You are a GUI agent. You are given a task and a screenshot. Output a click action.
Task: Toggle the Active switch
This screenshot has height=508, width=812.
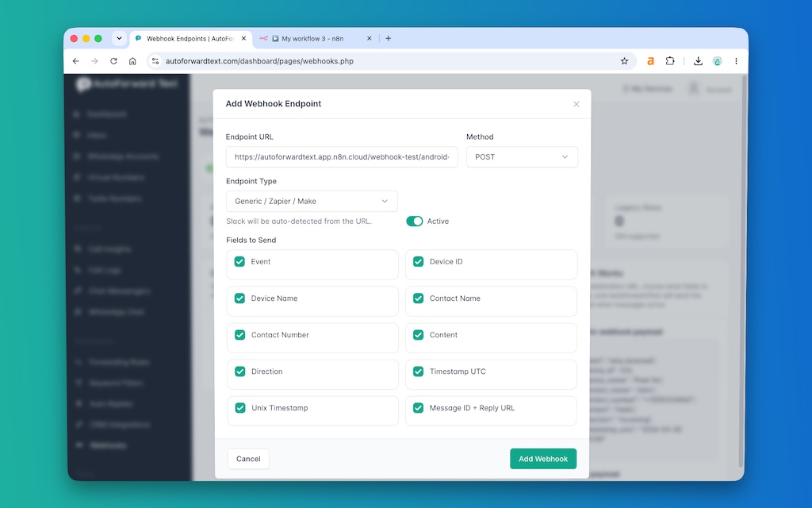tap(414, 221)
